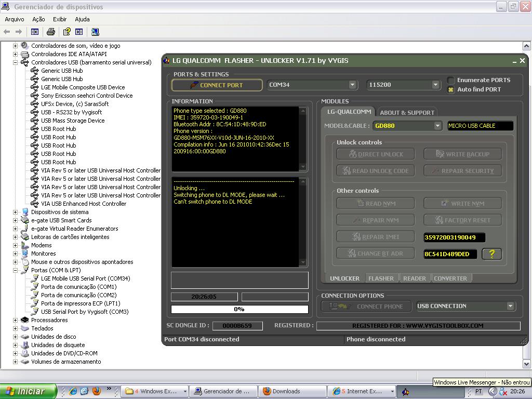Click the Downloads taskbar button
The image size is (532, 399).
(x=292, y=391)
